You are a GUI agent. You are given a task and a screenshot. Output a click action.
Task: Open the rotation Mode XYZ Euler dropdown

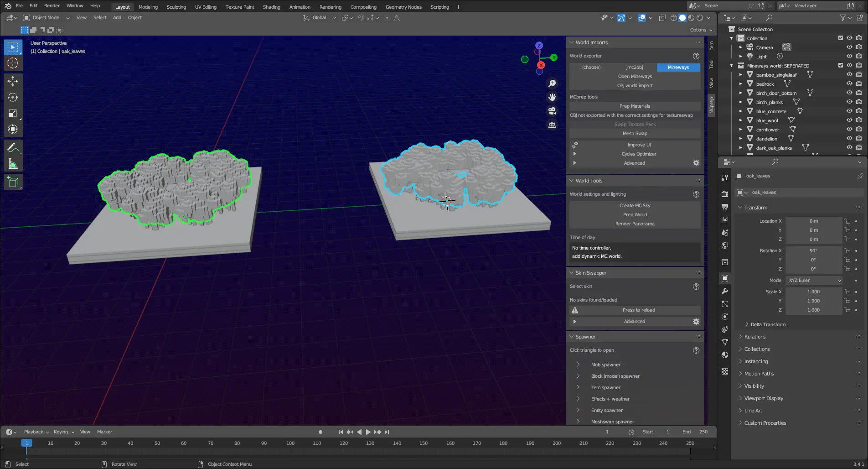tap(814, 281)
